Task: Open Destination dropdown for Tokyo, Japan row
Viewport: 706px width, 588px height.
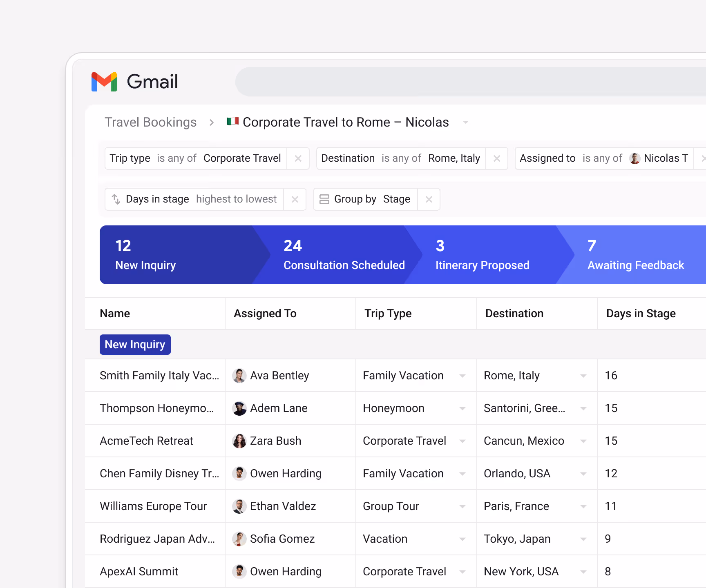Action: (x=583, y=539)
